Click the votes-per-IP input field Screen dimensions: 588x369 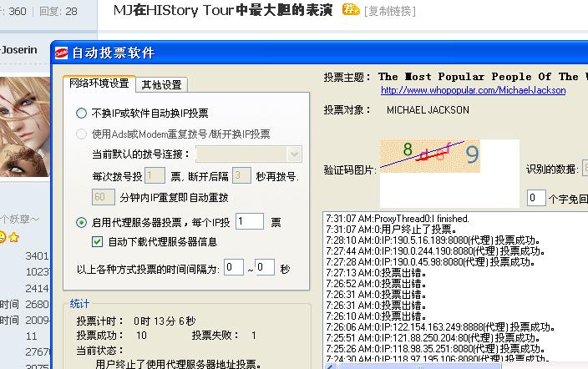(249, 221)
